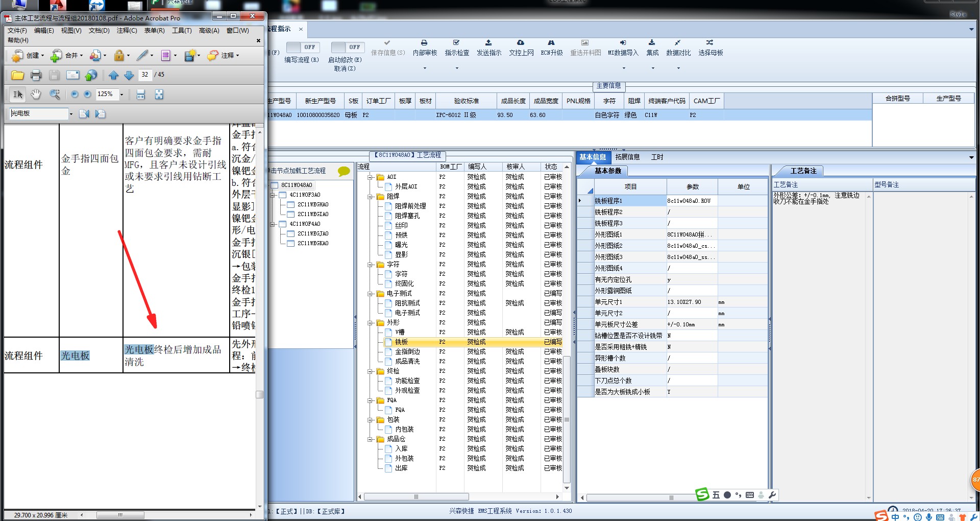The image size is (980, 521).
Task: Switch to the 工时 tab
Action: pyautogui.click(x=657, y=157)
